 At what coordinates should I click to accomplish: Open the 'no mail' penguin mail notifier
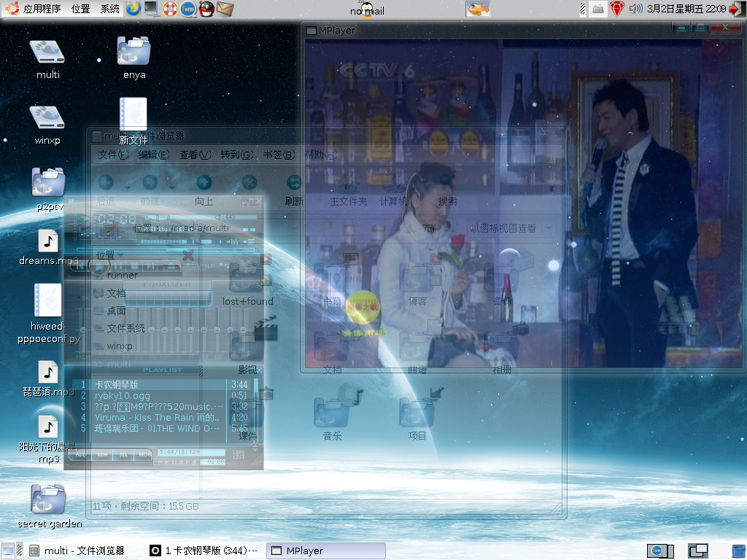367,9
